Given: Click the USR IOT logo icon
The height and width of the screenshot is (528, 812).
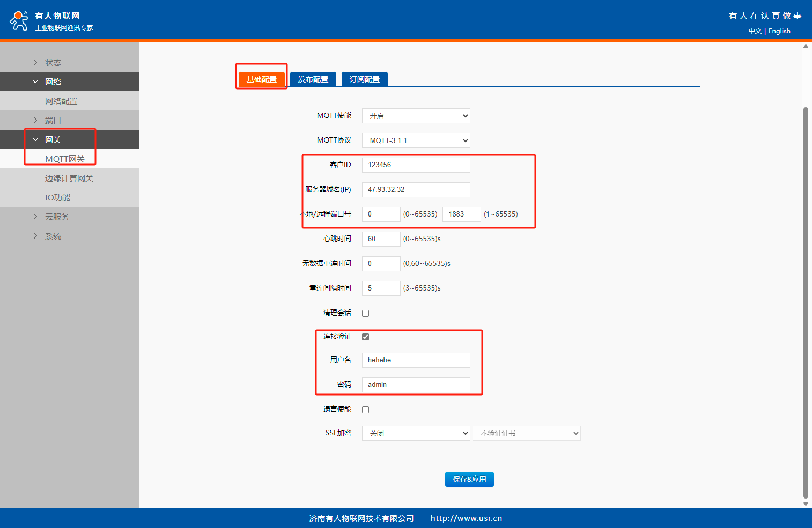Looking at the screenshot, I should [19, 21].
